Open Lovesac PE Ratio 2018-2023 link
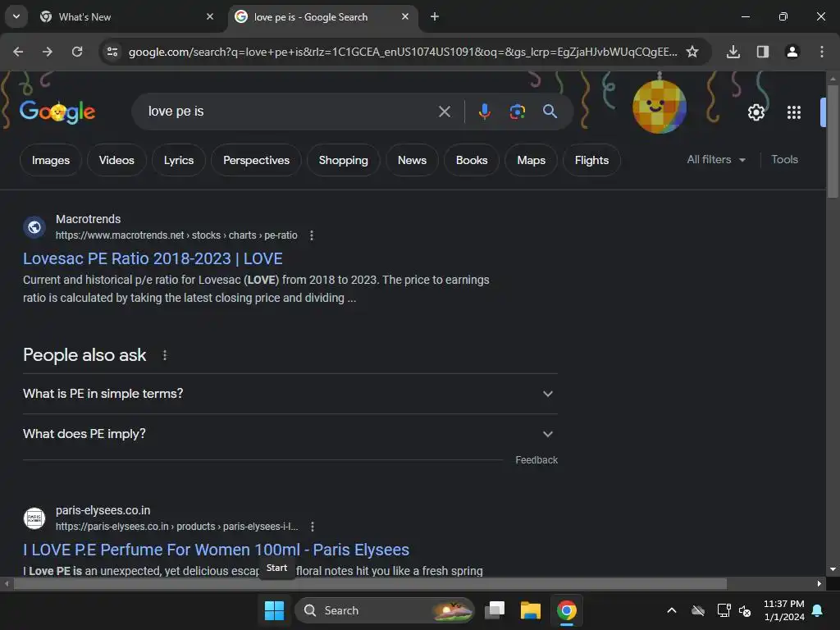Image resolution: width=840 pixels, height=630 pixels. pyautogui.click(x=153, y=258)
